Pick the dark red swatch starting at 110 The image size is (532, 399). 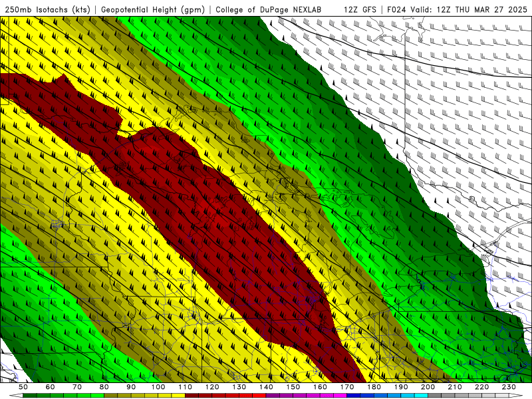pos(192,396)
